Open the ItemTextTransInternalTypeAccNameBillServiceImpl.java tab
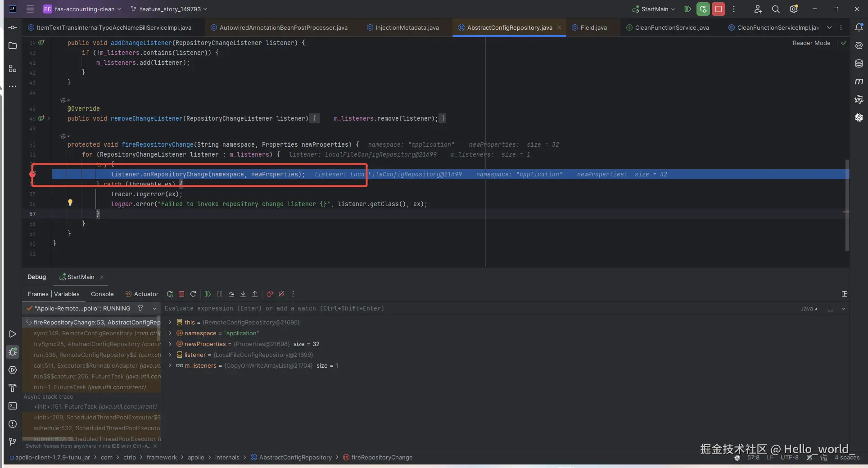The height and width of the screenshot is (468, 868). [110, 27]
